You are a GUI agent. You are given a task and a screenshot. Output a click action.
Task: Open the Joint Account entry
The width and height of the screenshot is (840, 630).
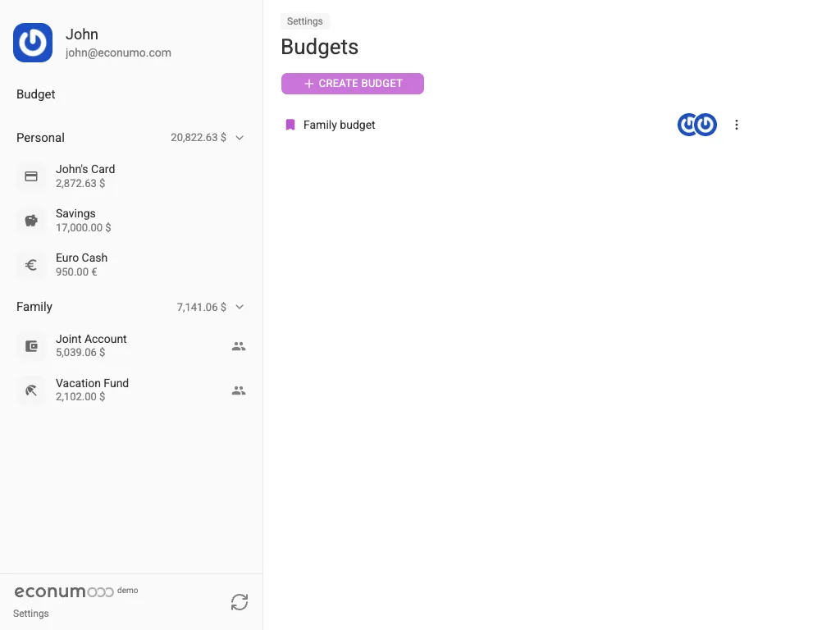coord(131,346)
